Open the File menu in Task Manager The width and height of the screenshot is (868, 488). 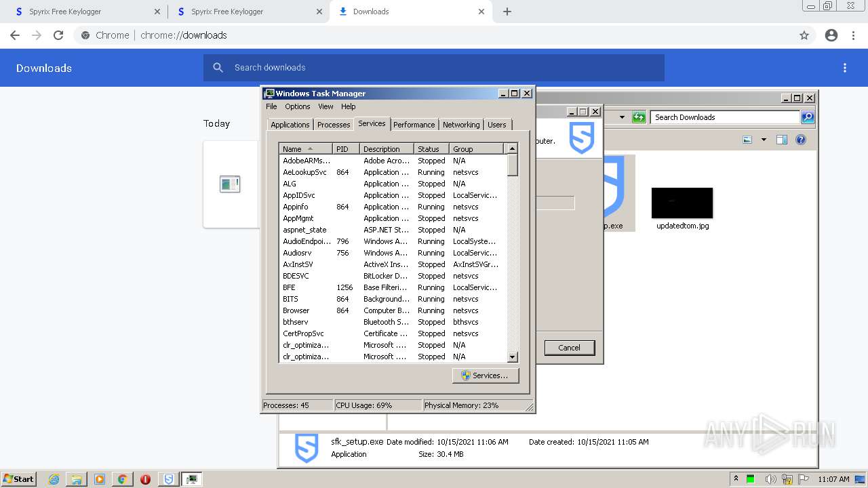coord(271,106)
